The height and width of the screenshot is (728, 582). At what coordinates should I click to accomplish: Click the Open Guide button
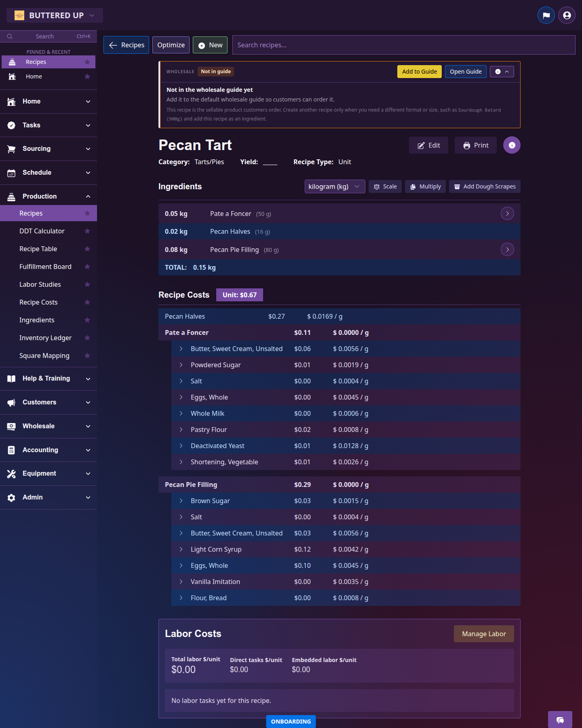pos(466,72)
